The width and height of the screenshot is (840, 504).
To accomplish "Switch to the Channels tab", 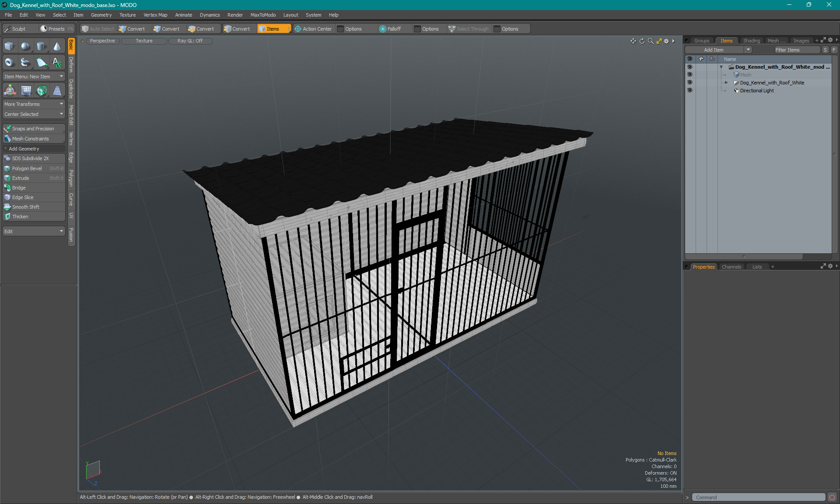I will [x=731, y=267].
